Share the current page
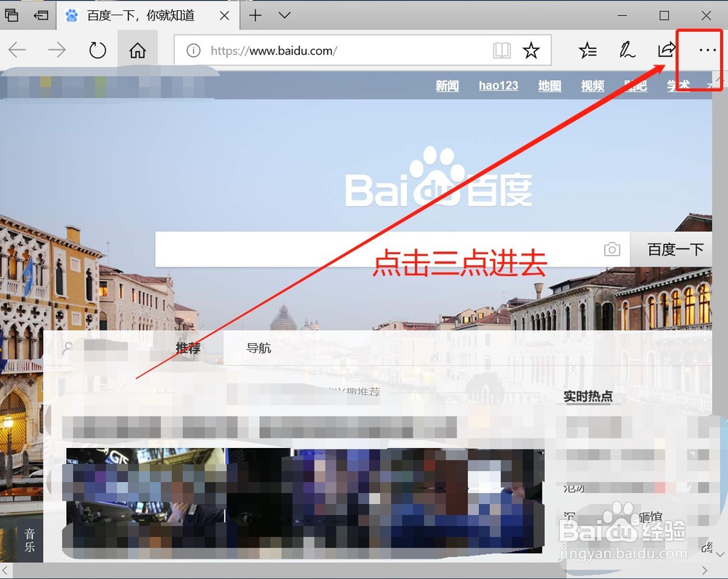Screen dimensions: 728x579 click(x=666, y=50)
